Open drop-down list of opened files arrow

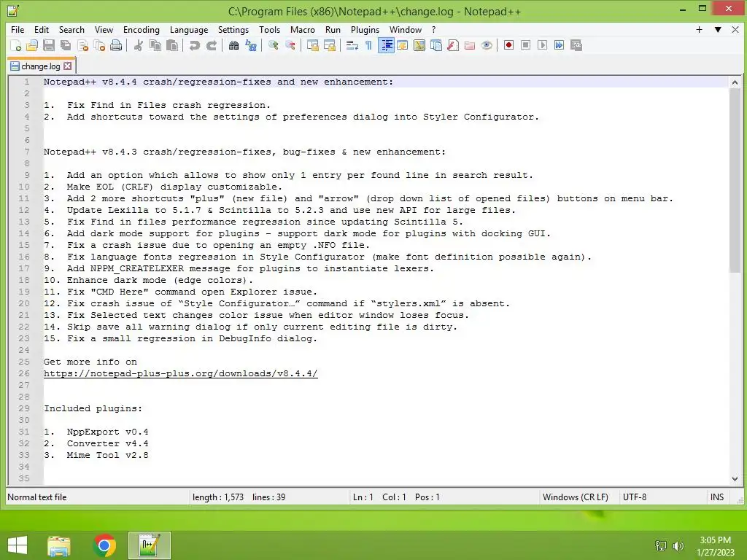click(718, 29)
